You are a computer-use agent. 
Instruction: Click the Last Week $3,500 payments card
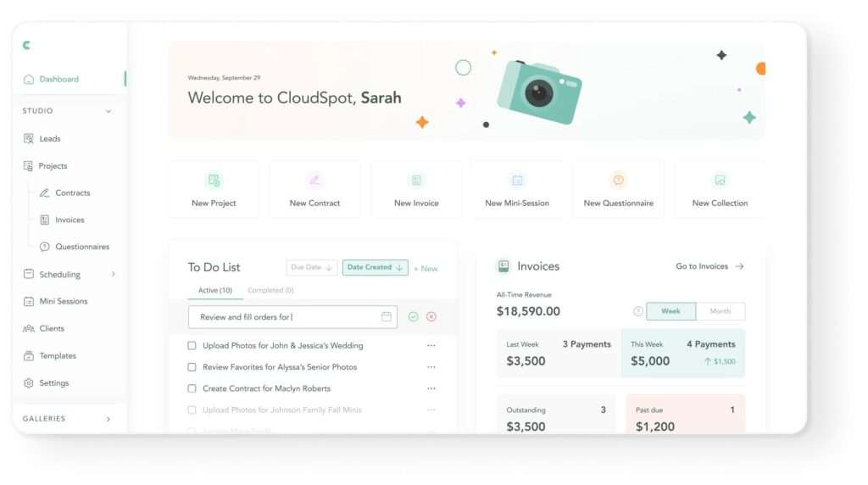[x=559, y=354]
